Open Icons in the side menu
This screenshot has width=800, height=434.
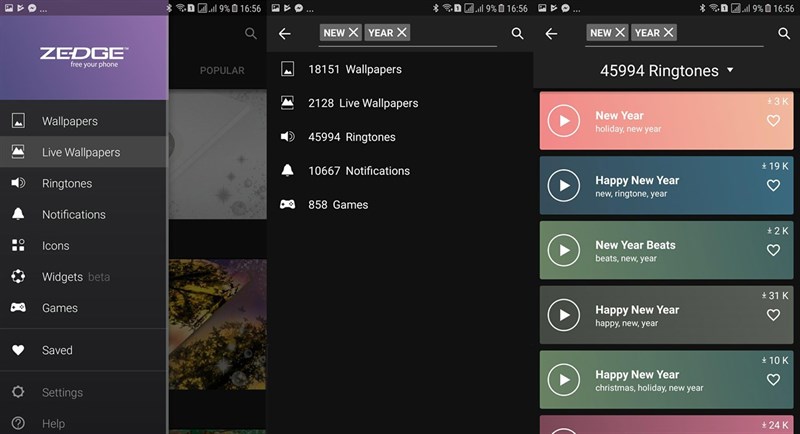84,245
